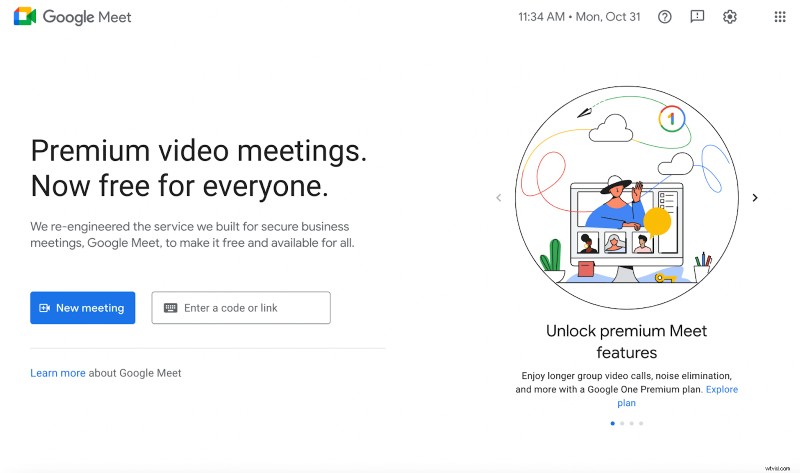Click the Google Meet camera logo
This screenshot has height=473, width=800.
(x=25, y=17)
